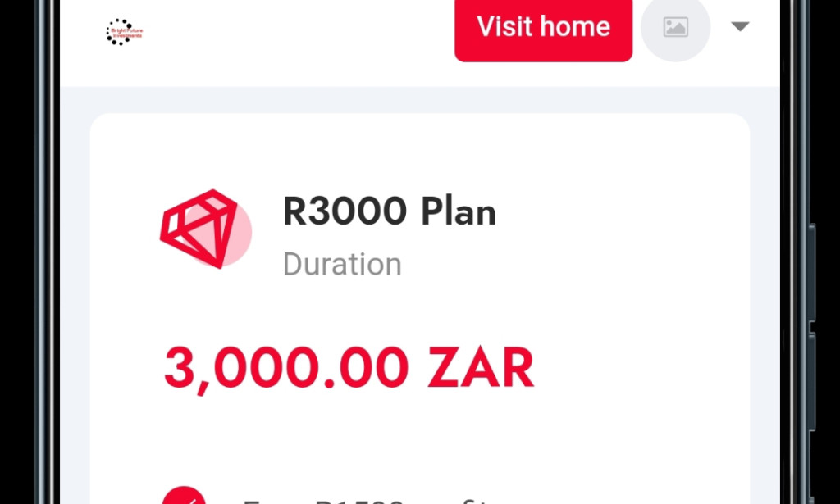The height and width of the screenshot is (504, 840).
Task: Expand the account dropdown caret
Action: point(739,26)
